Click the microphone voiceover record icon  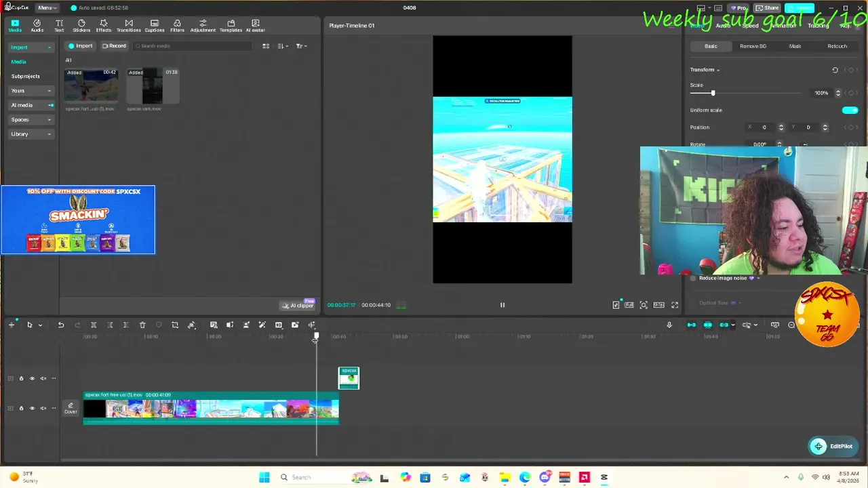click(669, 325)
